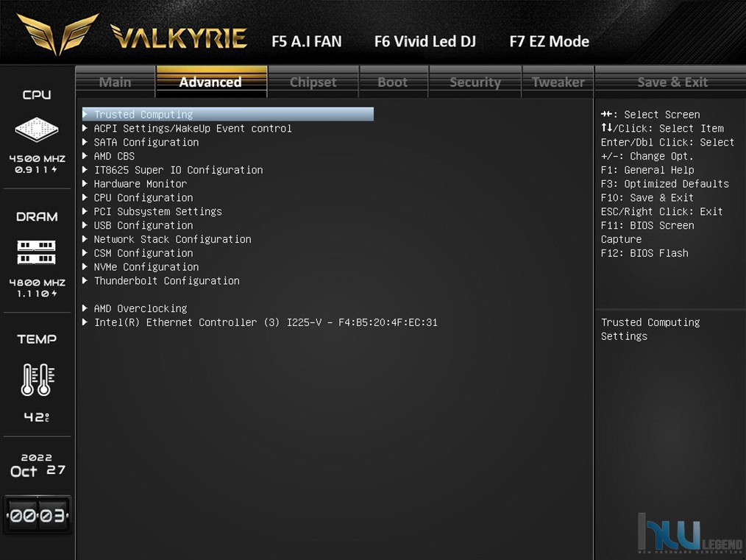This screenshot has width=746, height=560.
Task: Open the Save & Exit tab
Action: click(x=672, y=82)
